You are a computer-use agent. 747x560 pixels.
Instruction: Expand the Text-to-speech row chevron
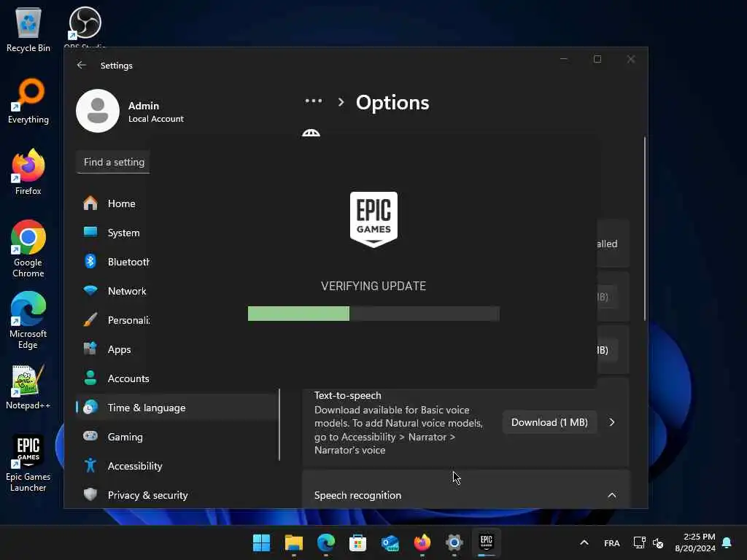(612, 422)
